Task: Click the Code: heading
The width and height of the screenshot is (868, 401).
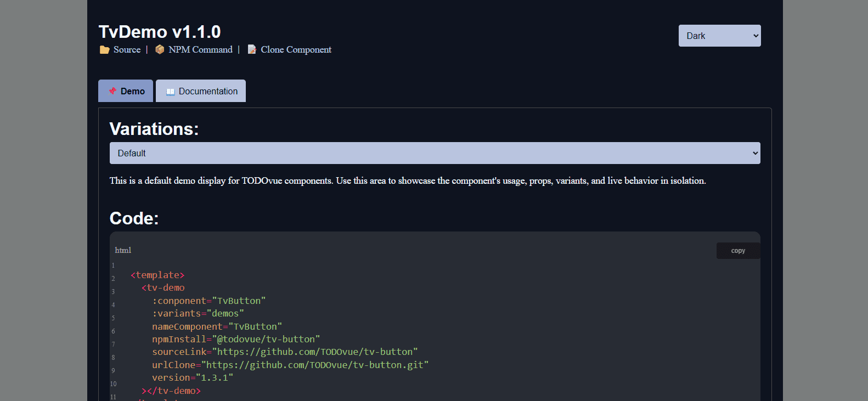Action: [x=134, y=218]
